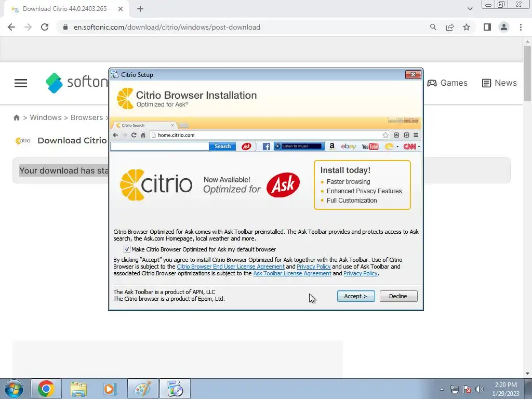Screen dimensions: 532x399
Task: Uncheck Make Citrio Browser my default browser
Action: coord(127,249)
